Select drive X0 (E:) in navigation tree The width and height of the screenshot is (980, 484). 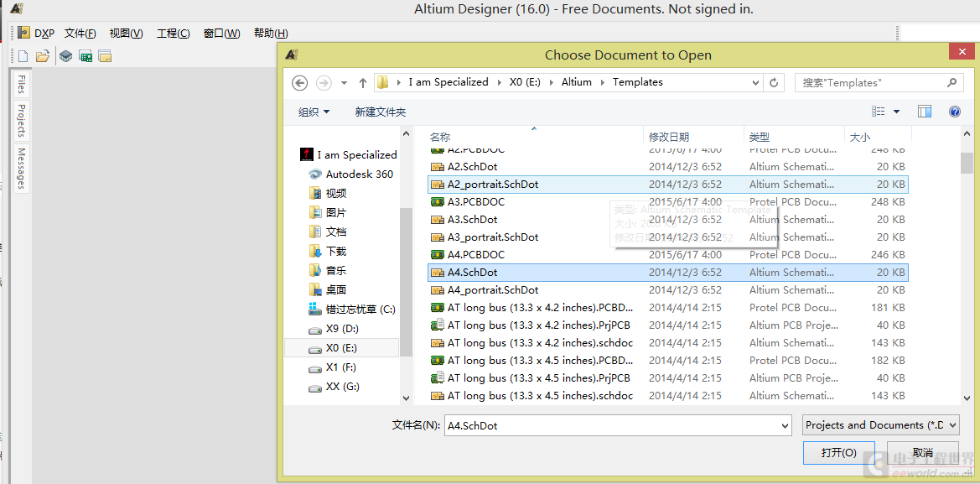click(x=341, y=347)
